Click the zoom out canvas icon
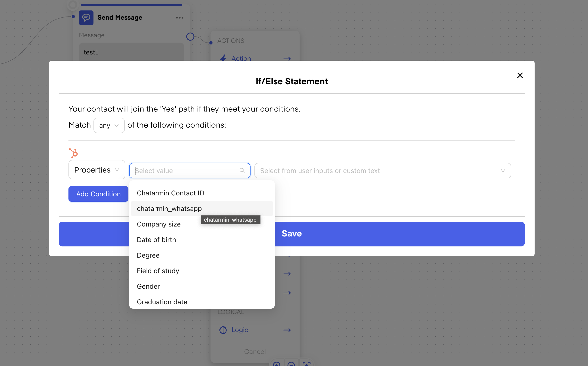 (291, 364)
